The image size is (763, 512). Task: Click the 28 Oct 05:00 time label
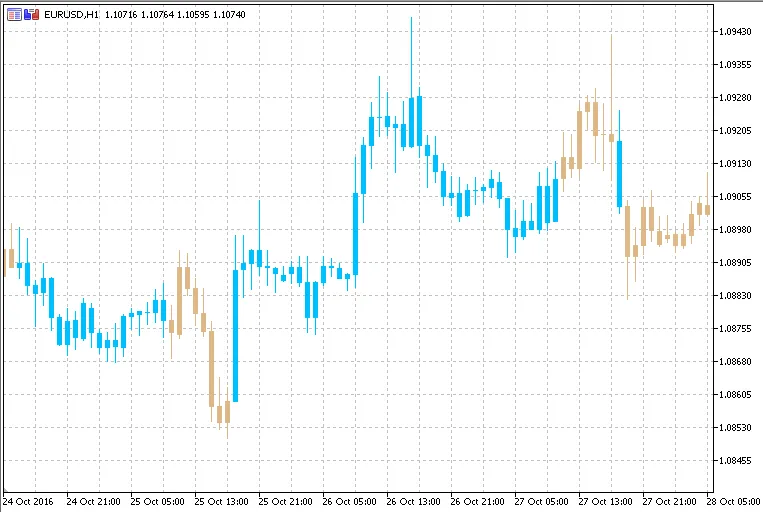pos(733,500)
